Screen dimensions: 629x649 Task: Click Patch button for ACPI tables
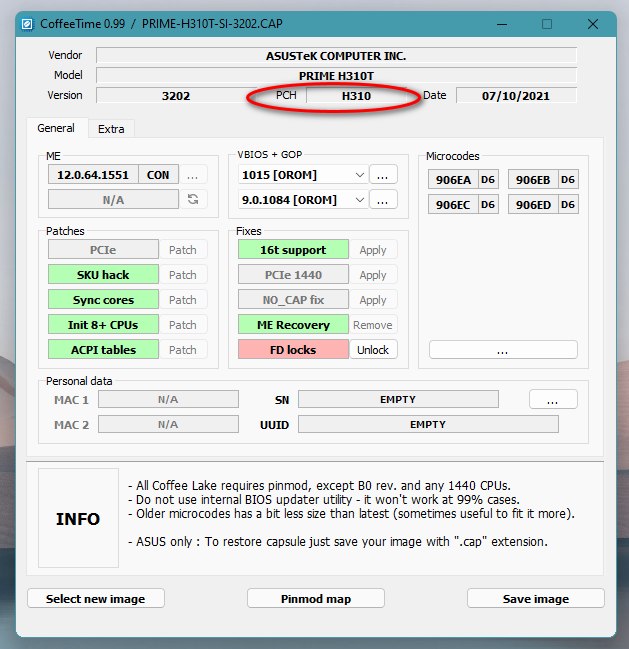pos(183,350)
